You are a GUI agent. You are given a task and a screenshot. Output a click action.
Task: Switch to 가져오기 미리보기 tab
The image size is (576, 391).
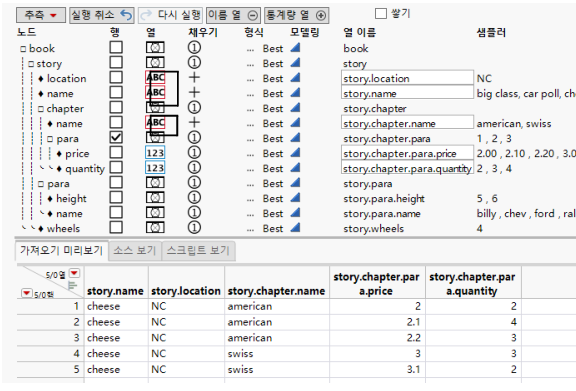coord(61,250)
